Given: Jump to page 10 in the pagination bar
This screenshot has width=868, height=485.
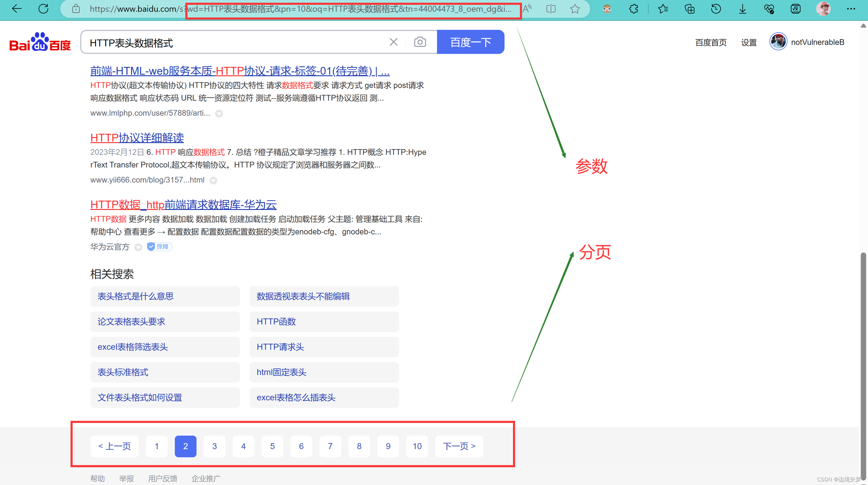Looking at the screenshot, I should tap(417, 446).
